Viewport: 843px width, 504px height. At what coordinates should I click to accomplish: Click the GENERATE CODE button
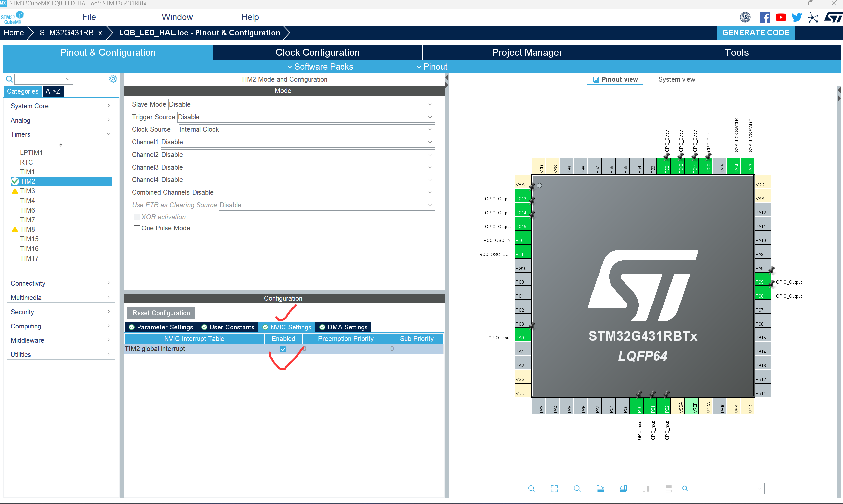[755, 32]
